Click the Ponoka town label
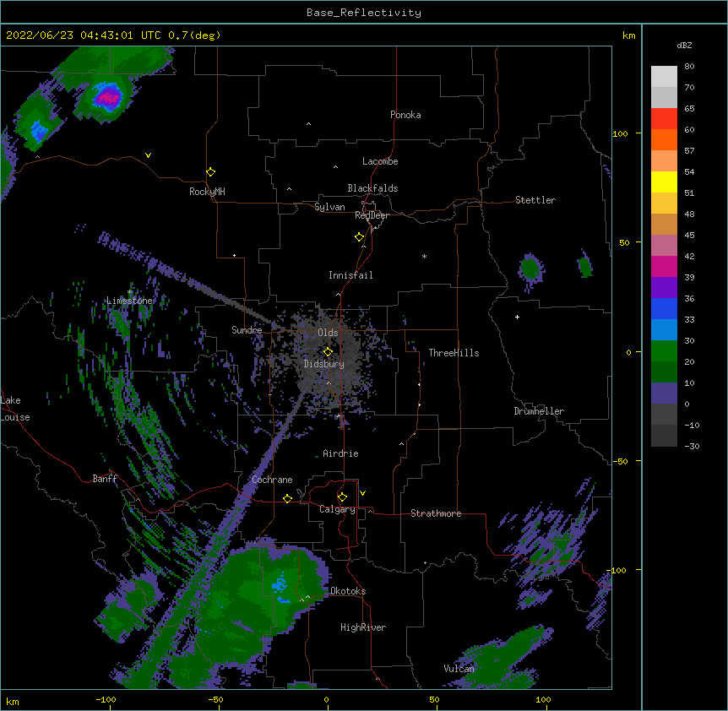The width and height of the screenshot is (728, 711). pyautogui.click(x=405, y=115)
